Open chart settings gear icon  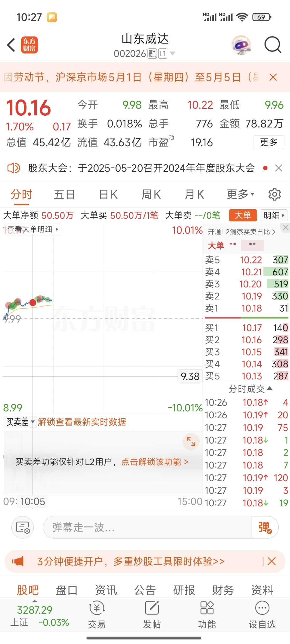[x=274, y=194]
